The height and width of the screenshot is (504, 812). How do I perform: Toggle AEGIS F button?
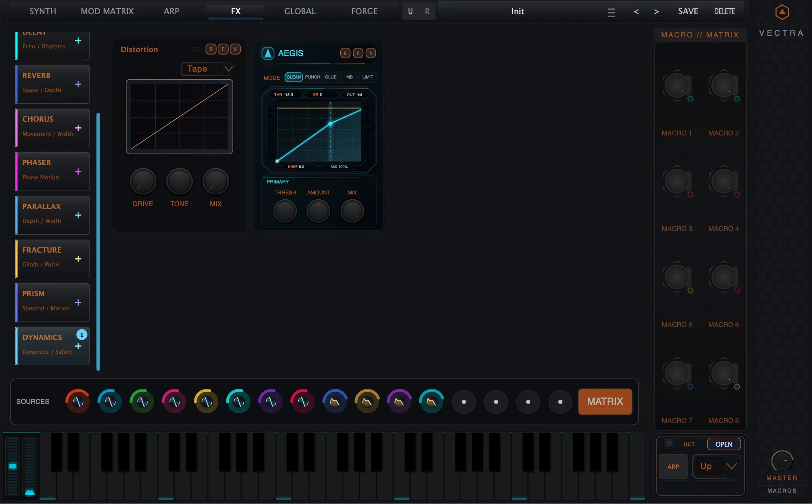point(358,53)
